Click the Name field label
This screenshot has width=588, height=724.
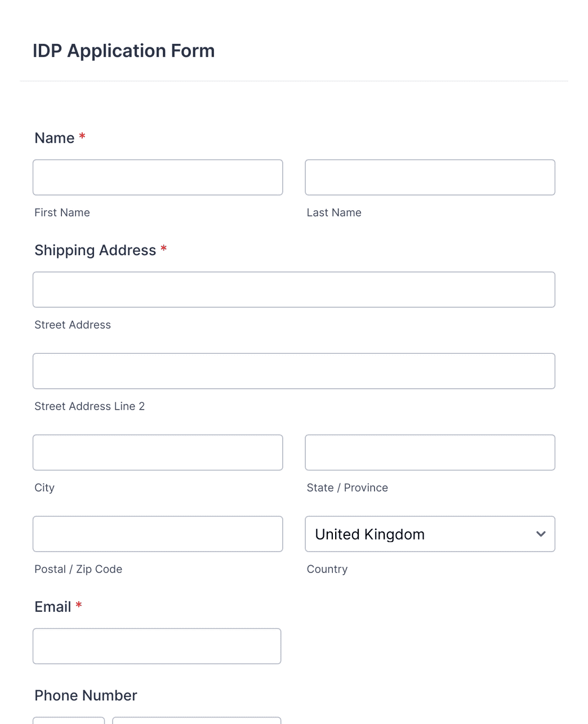coord(54,137)
